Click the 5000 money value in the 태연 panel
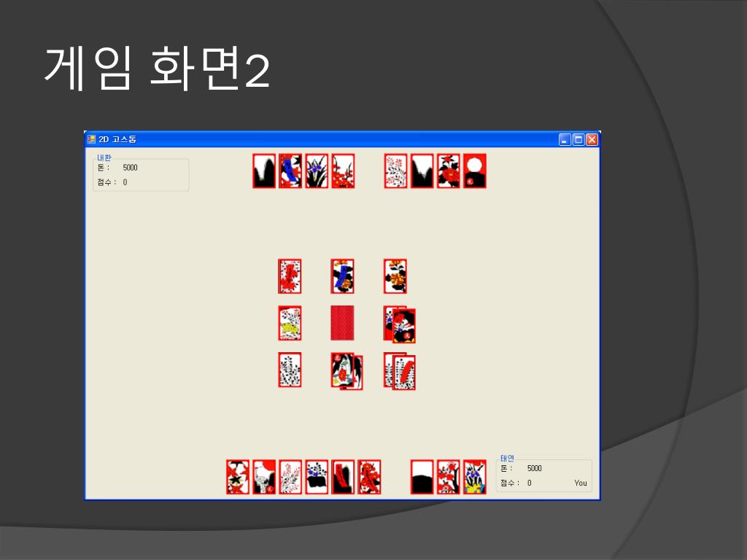 535,468
